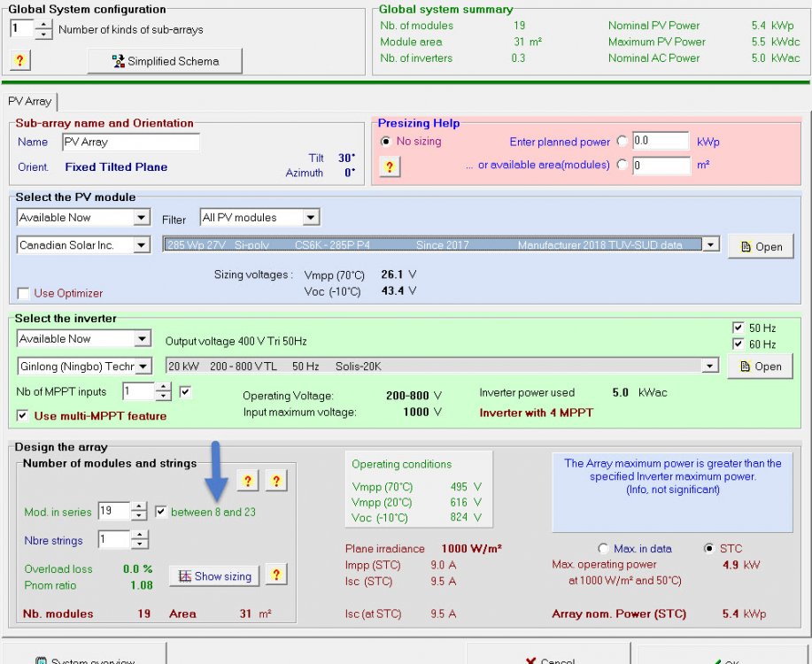This screenshot has height=664, width=812.
Task: Switch to the PV Array tab
Action: point(30,101)
